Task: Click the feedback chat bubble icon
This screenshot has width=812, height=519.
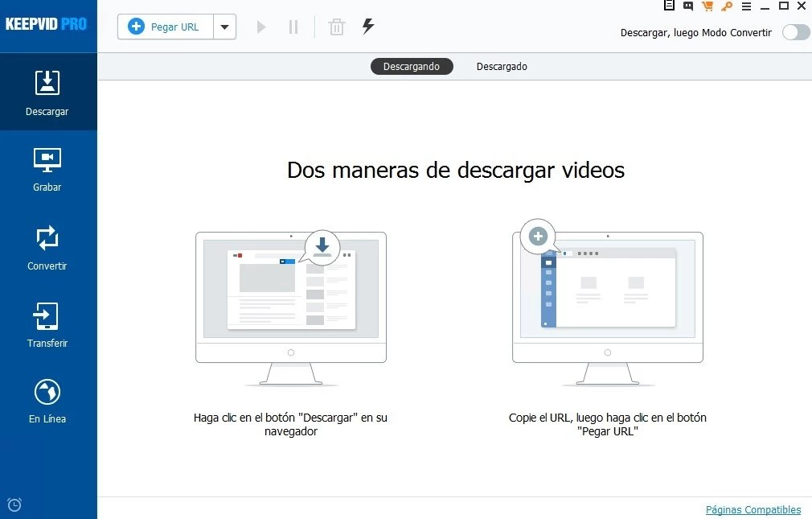Action: coord(688,6)
